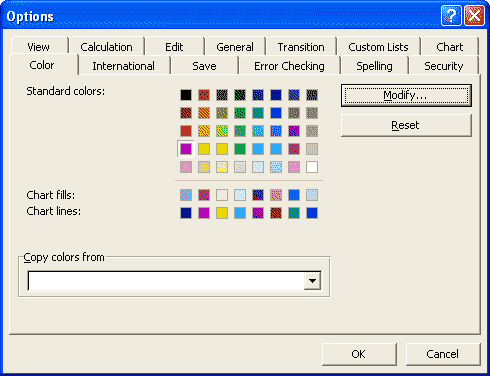490x376 pixels.
Task: Choose the green-and-blue striped Chart lines swatch
Action: click(x=294, y=213)
